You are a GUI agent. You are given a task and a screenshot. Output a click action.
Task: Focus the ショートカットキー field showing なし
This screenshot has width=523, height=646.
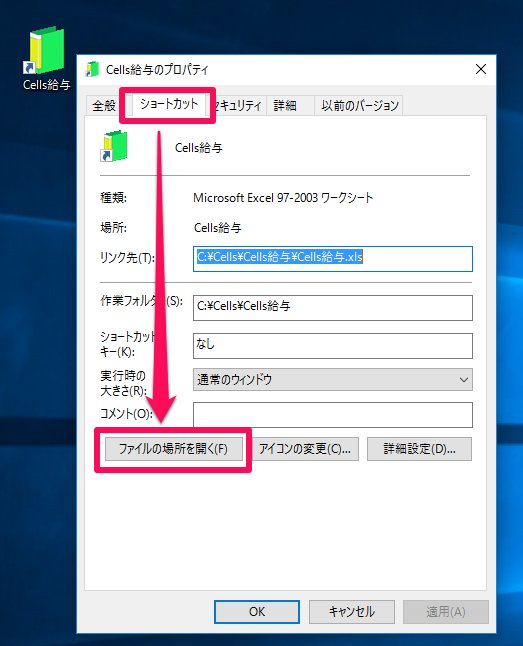[x=333, y=346]
